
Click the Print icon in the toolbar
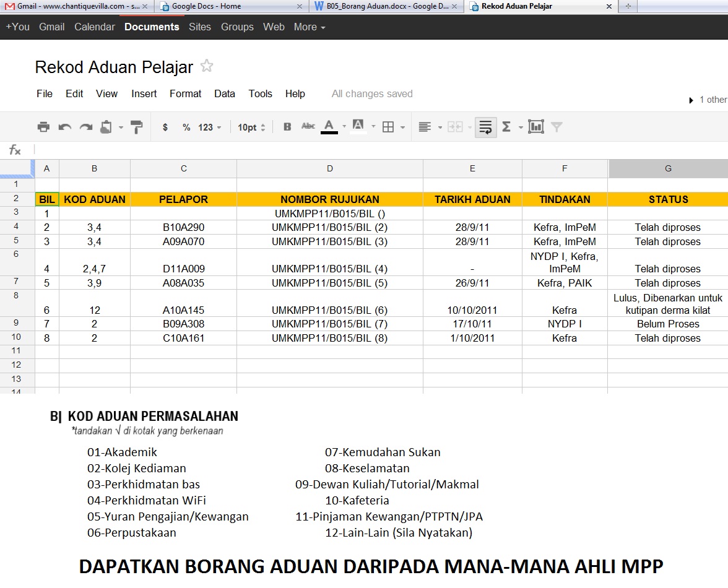(43, 126)
